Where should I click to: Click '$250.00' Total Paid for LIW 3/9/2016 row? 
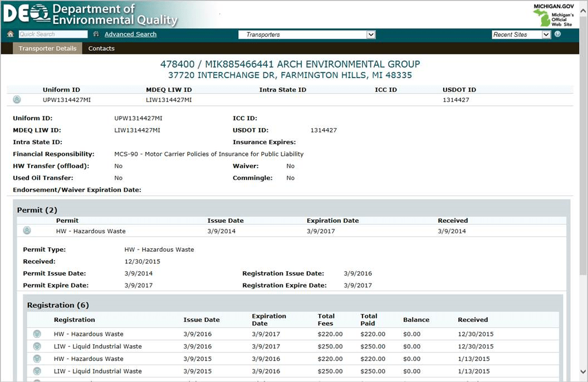373,346
